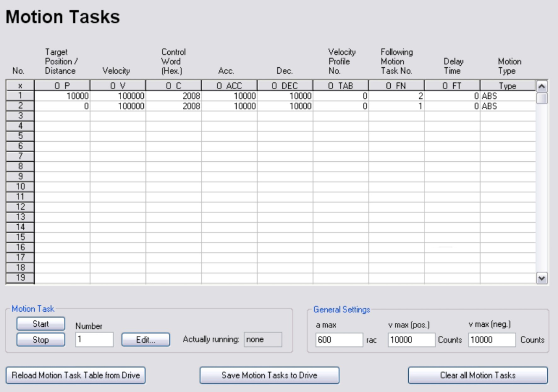Click the motion task Number input field
Viewport: 558px width, 392px height.
tap(94, 340)
